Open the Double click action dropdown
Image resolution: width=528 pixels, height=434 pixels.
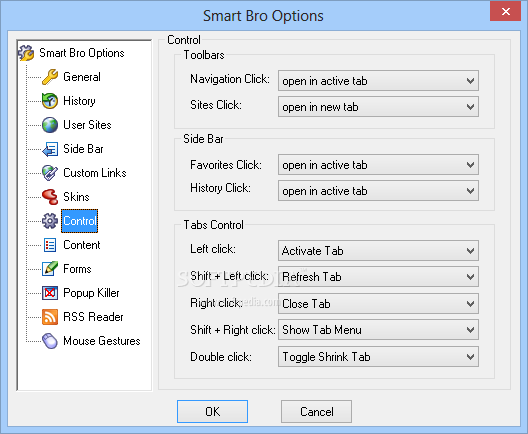point(378,357)
